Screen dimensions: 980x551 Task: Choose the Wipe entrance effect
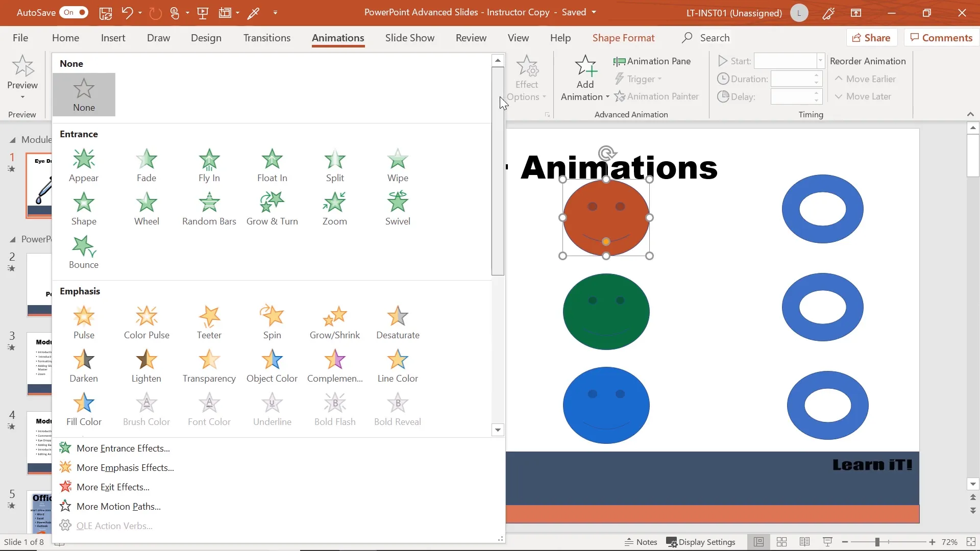coord(398,166)
